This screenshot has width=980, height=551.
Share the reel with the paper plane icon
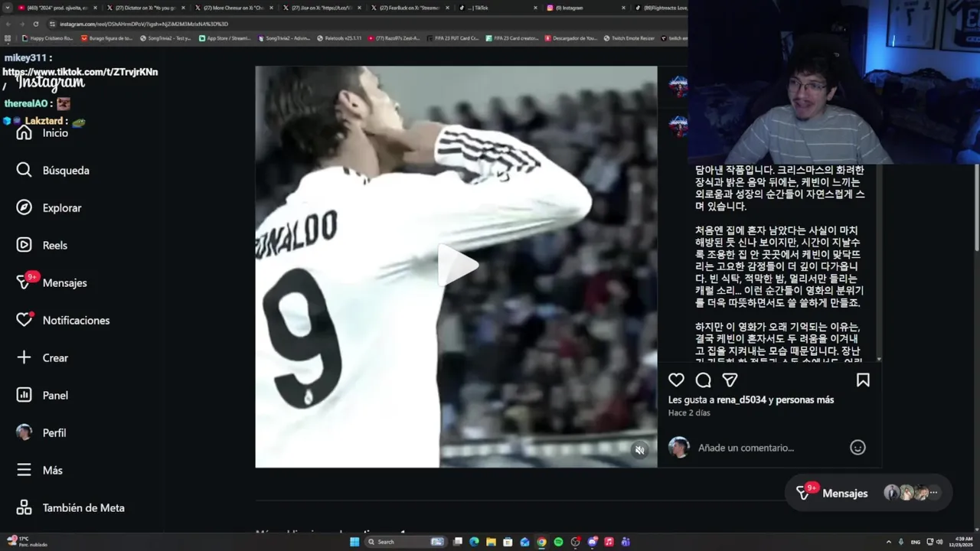(x=730, y=380)
